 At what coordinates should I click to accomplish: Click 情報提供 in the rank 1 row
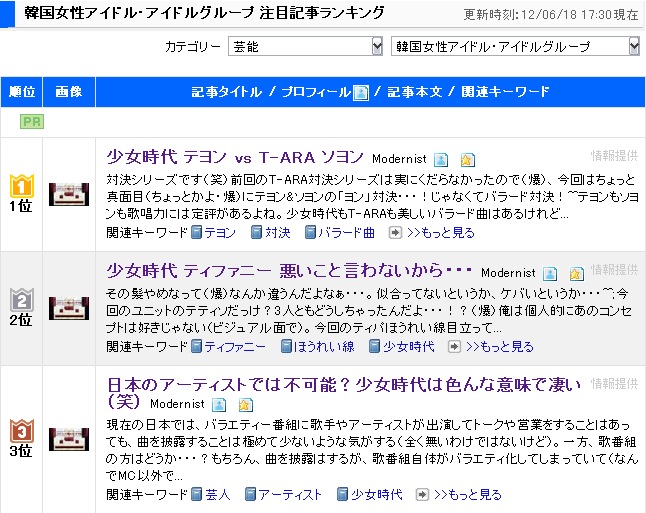point(614,155)
